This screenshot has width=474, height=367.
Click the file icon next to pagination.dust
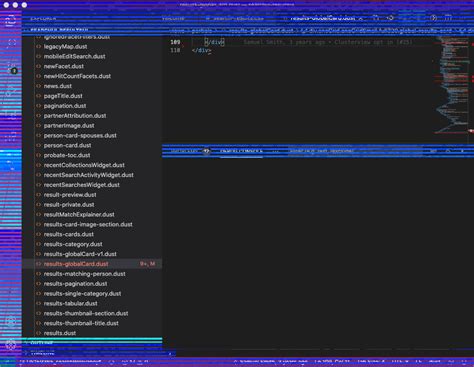(39, 106)
